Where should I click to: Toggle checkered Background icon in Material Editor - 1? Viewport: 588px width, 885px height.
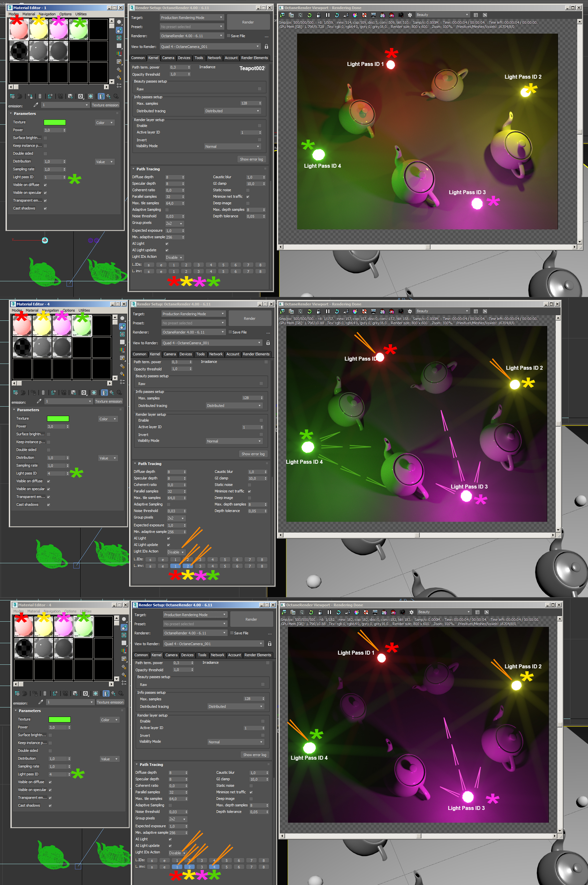[119, 38]
